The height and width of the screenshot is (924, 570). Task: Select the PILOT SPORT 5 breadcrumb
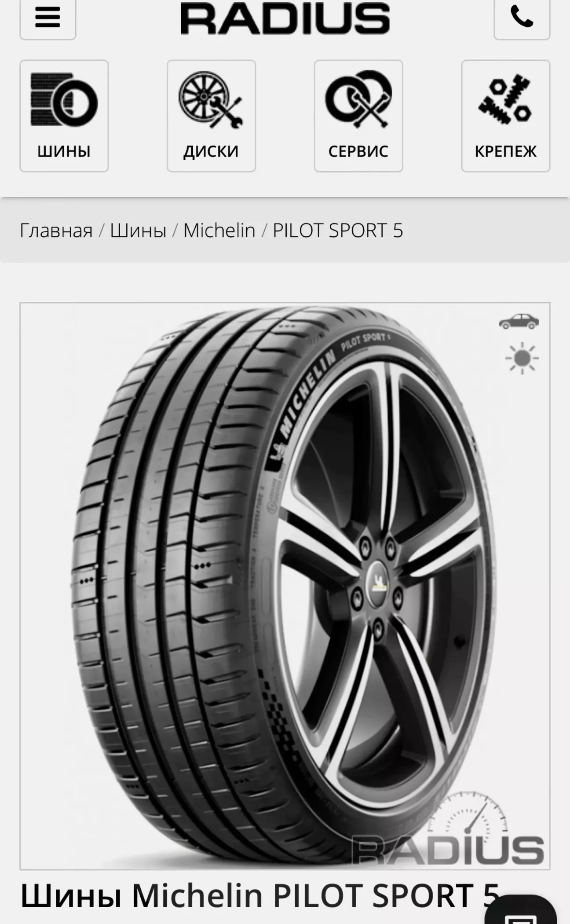point(338,230)
